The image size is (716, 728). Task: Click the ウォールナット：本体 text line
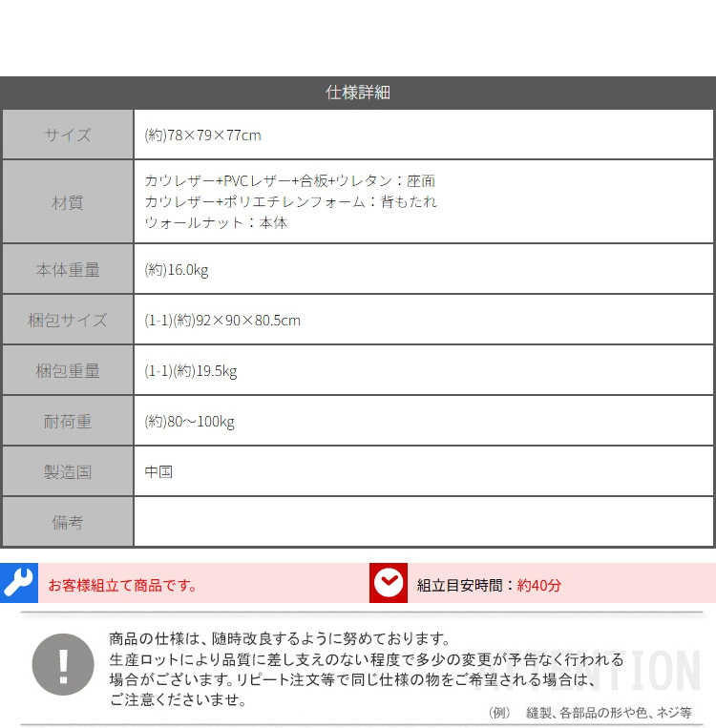pyautogui.click(x=216, y=222)
